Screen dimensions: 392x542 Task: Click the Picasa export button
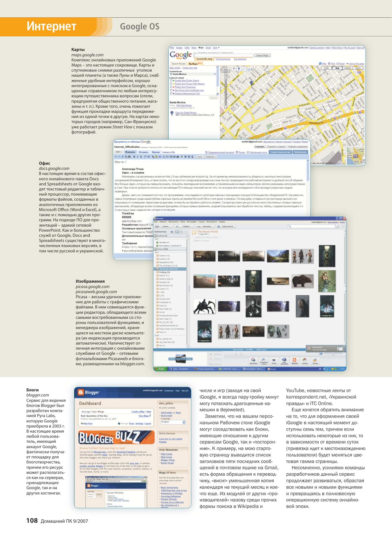coord(315,361)
